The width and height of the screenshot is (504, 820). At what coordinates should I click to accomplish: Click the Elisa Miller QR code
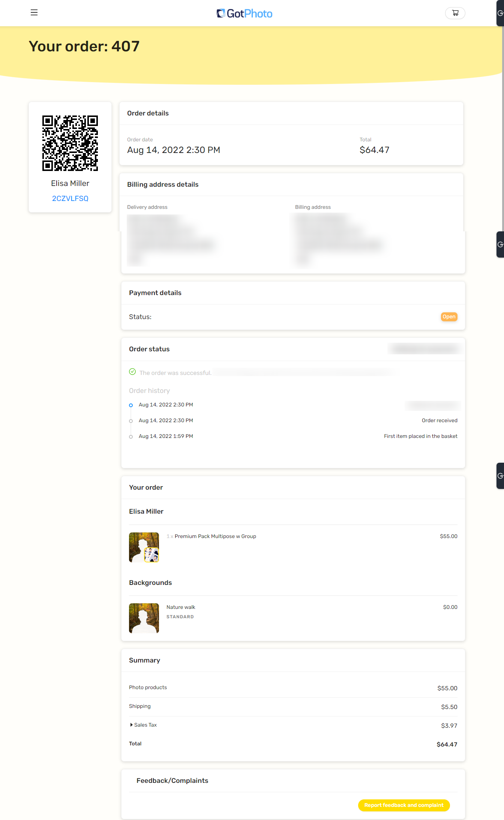tap(70, 143)
